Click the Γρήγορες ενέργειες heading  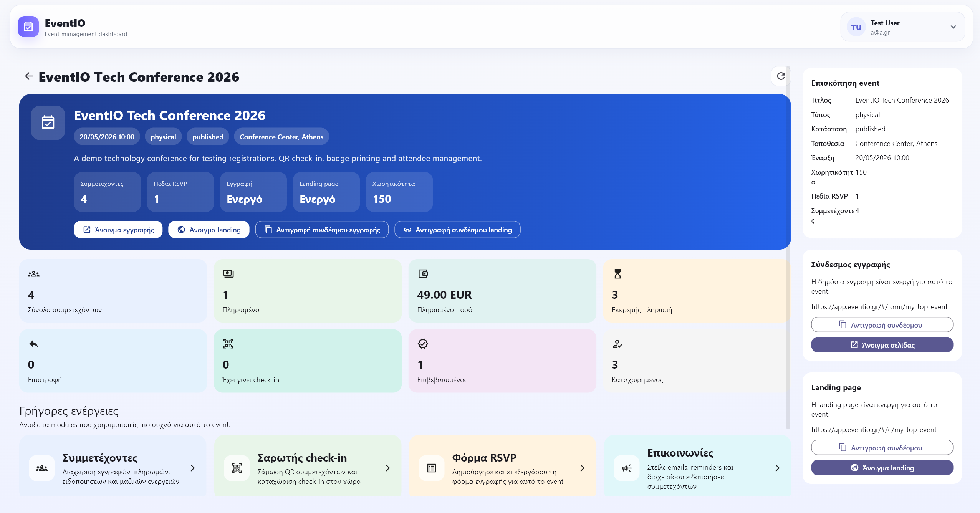pyautogui.click(x=69, y=411)
